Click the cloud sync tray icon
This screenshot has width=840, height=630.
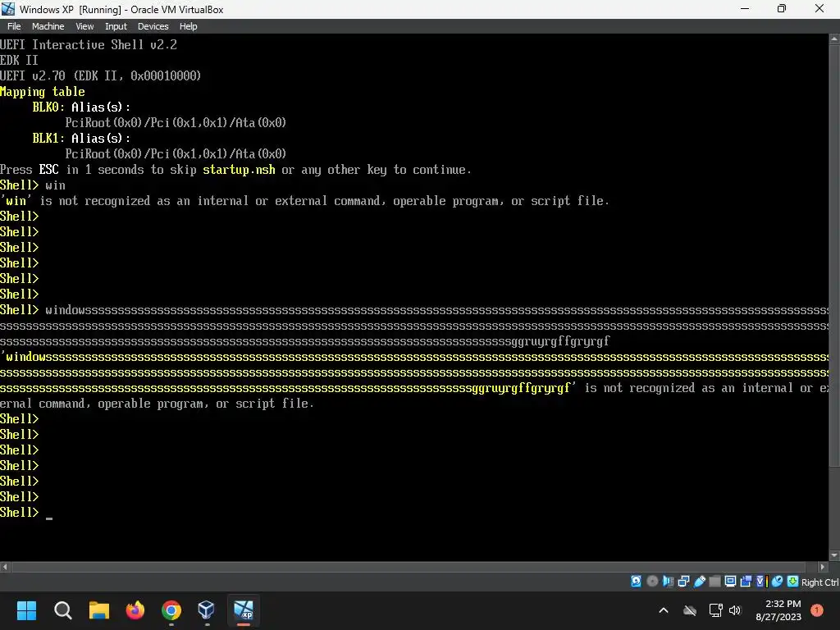click(689, 610)
